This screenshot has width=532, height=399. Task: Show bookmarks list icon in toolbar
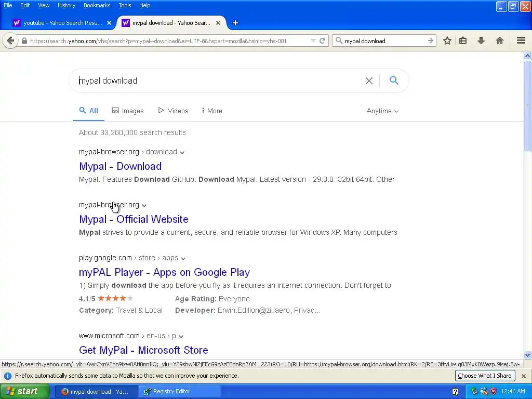click(x=463, y=41)
